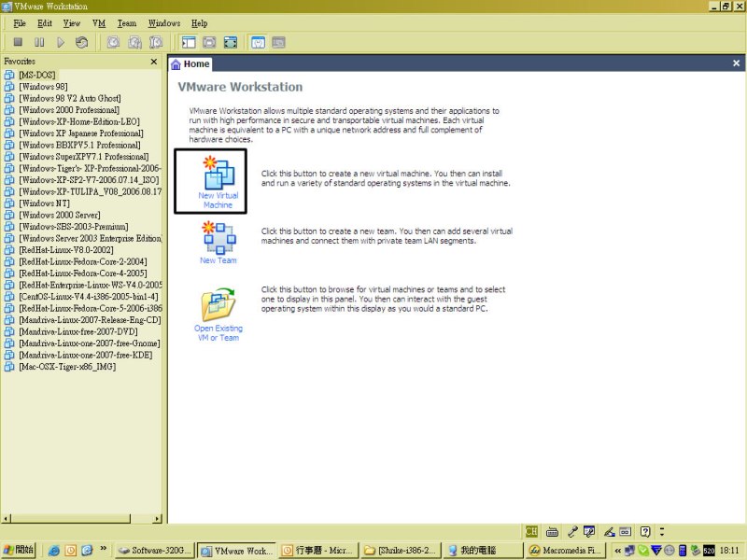Select [Windows 98] in Favorites
The width and height of the screenshot is (747, 560).
click(x=43, y=87)
